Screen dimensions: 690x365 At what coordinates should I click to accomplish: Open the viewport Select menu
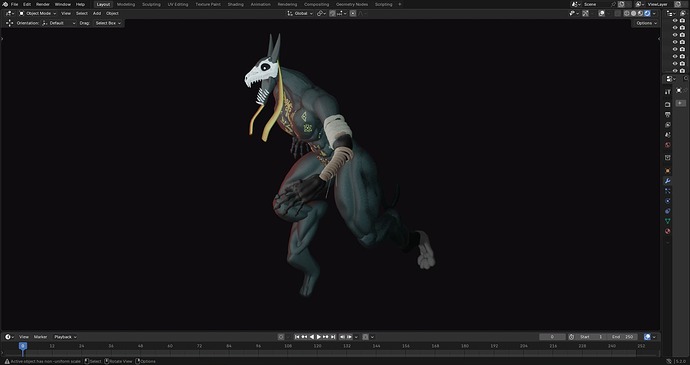pos(81,13)
